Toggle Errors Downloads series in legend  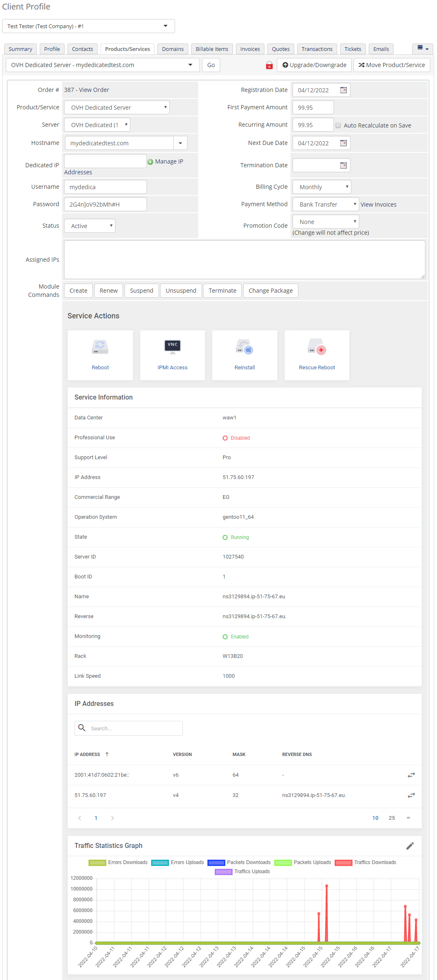[x=118, y=862]
